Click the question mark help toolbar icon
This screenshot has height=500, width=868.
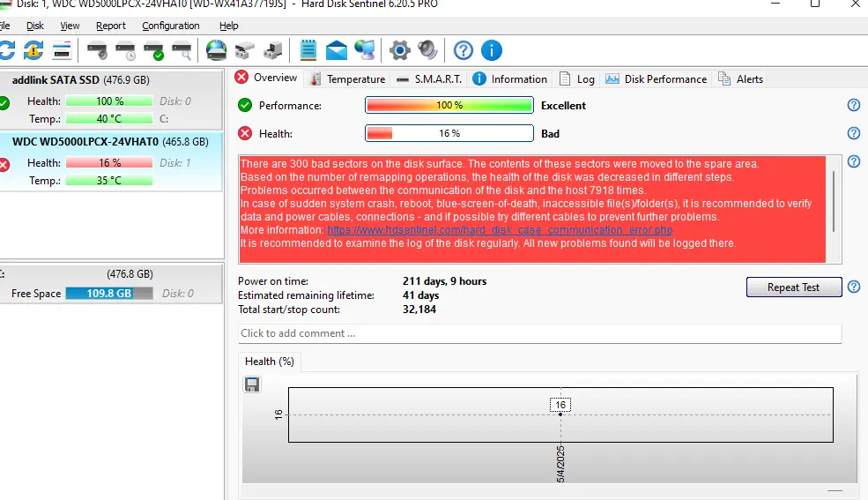(x=464, y=50)
